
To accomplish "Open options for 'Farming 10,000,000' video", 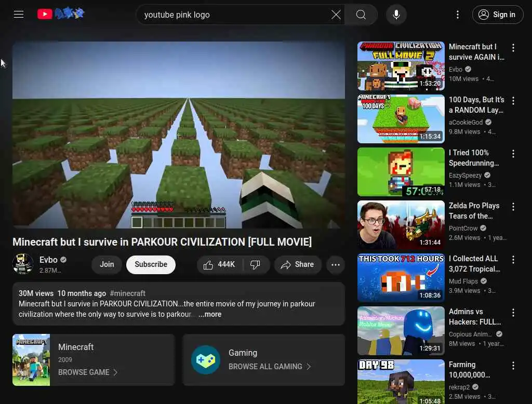I will click(x=513, y=366).
